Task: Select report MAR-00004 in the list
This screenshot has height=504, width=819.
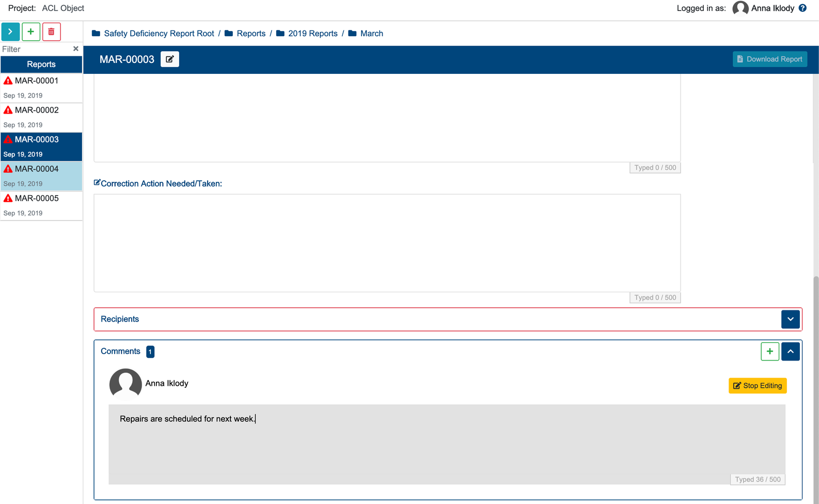Action: (x=41, y=176)
